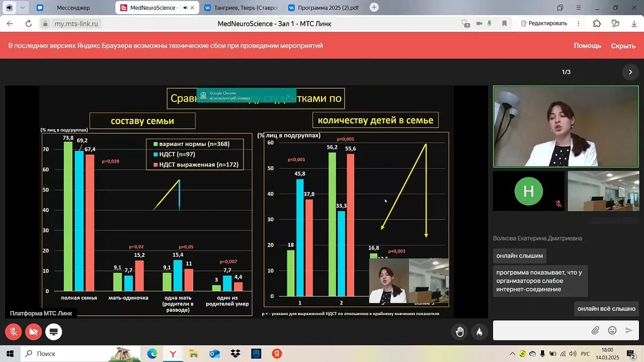The width and height of the screenshot is (644, 362).
Task: Raise hand in the webinar
Action: click(460, 332)
